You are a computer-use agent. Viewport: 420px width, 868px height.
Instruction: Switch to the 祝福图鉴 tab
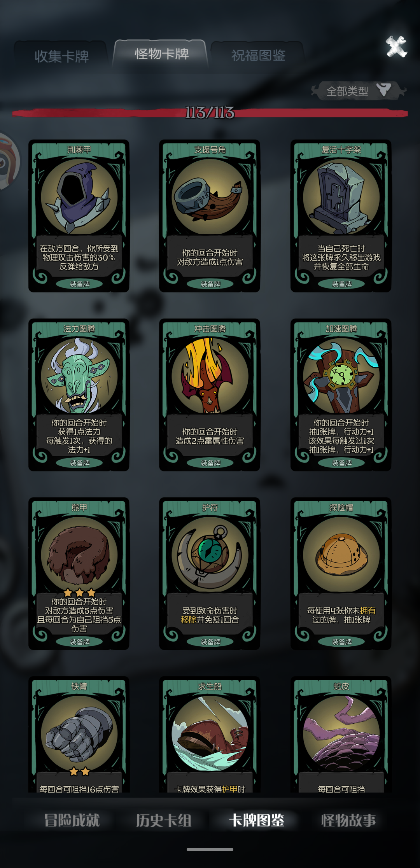[258, 56]
